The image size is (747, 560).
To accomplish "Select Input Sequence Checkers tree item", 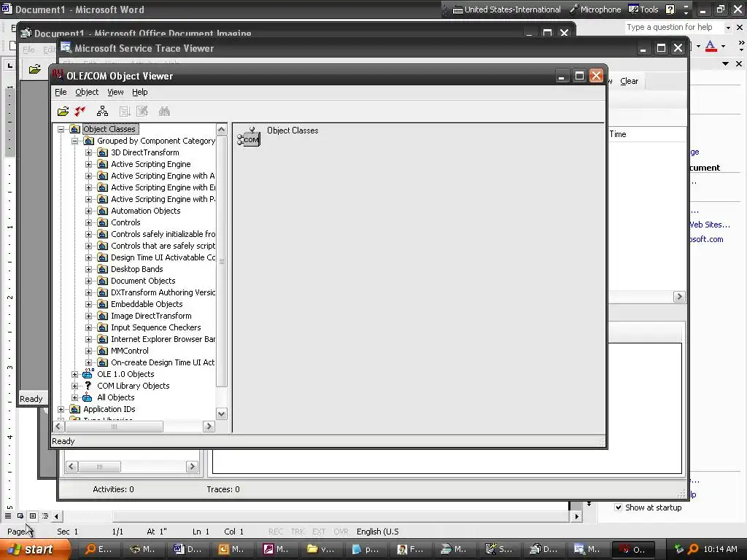I will pos(156,327).
